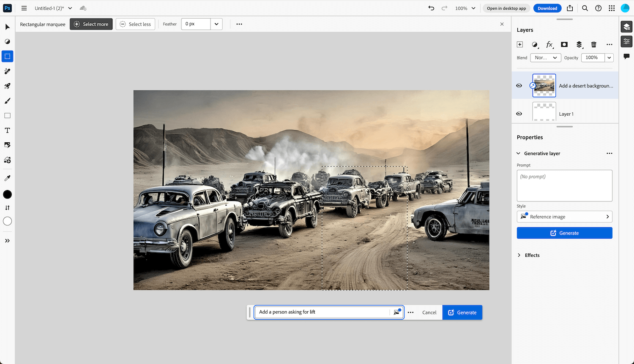Open Layers panel more options

(609, 44)
